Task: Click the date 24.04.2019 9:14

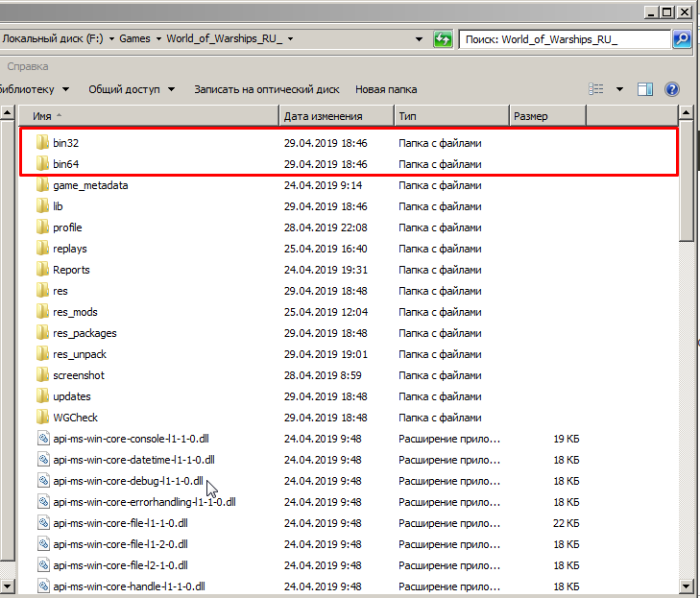Action: tap(324, 185)
